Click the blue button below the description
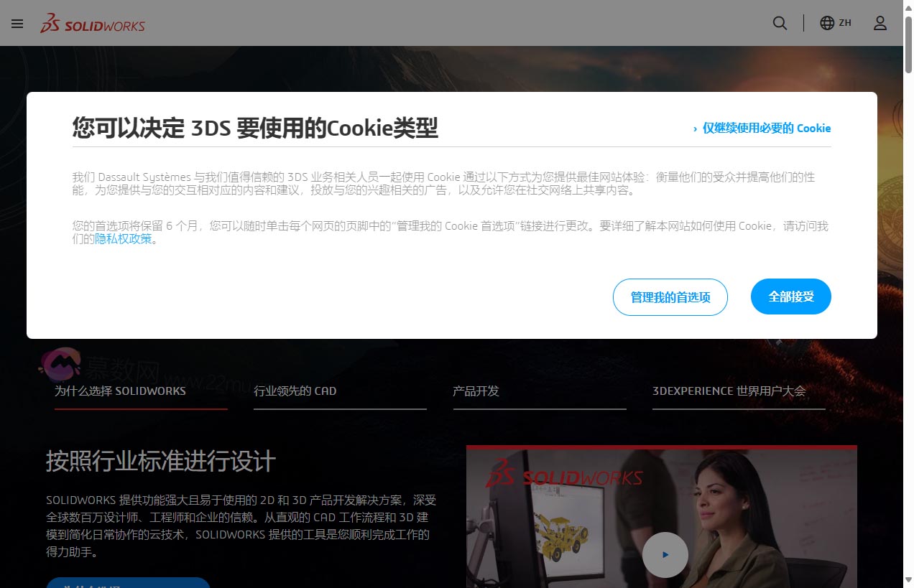This screenshot has height=588, width=914. tap(128, 582)
